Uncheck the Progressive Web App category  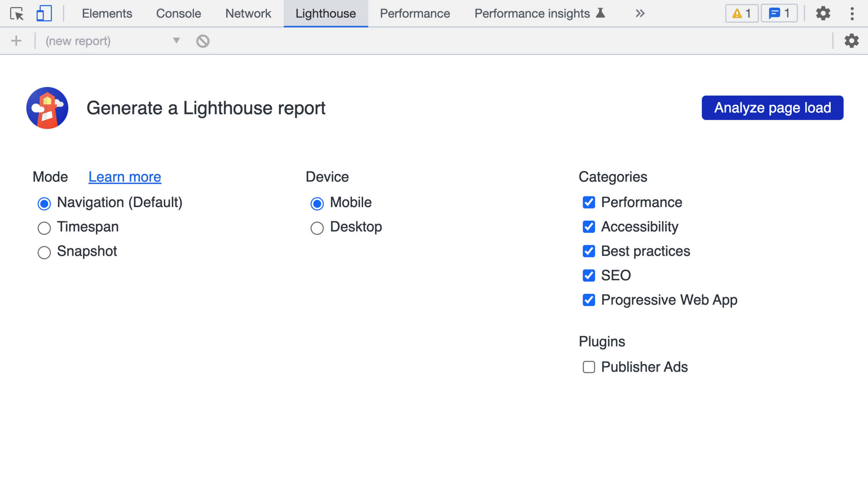pyautogui.click(x=588, y=300)
